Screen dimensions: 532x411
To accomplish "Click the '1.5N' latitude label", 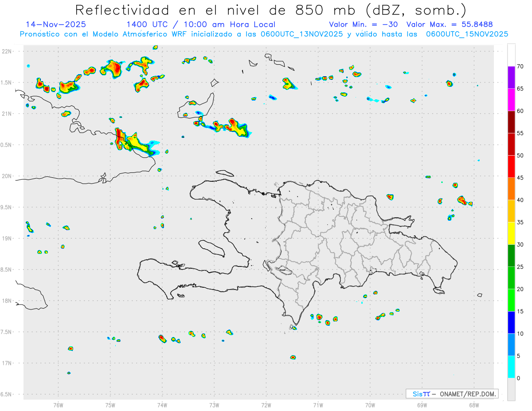I will (7, 82).
